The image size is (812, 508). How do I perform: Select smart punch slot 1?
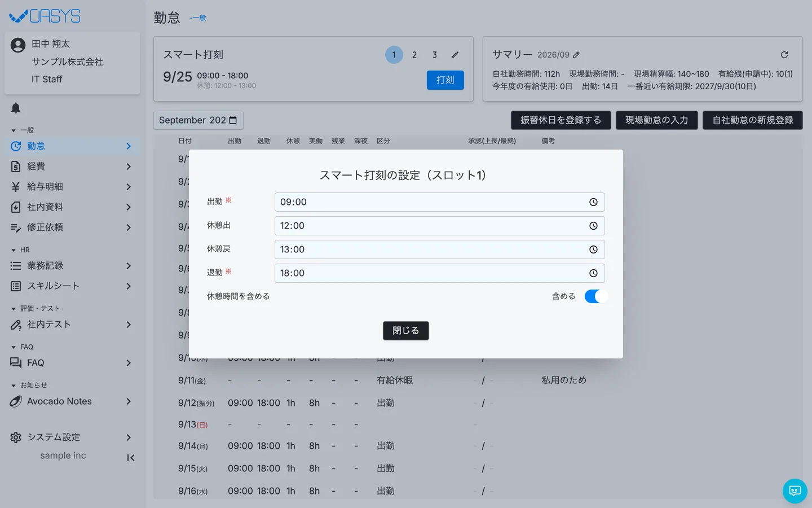[x=394, y=55]
